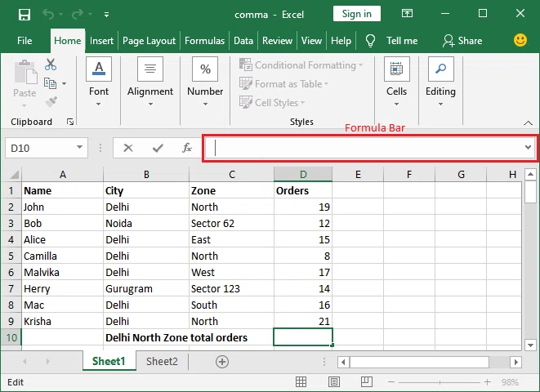The width and height of the screenshot is (540, 392).
Task: Open the File tab
Action: [25, 41]
